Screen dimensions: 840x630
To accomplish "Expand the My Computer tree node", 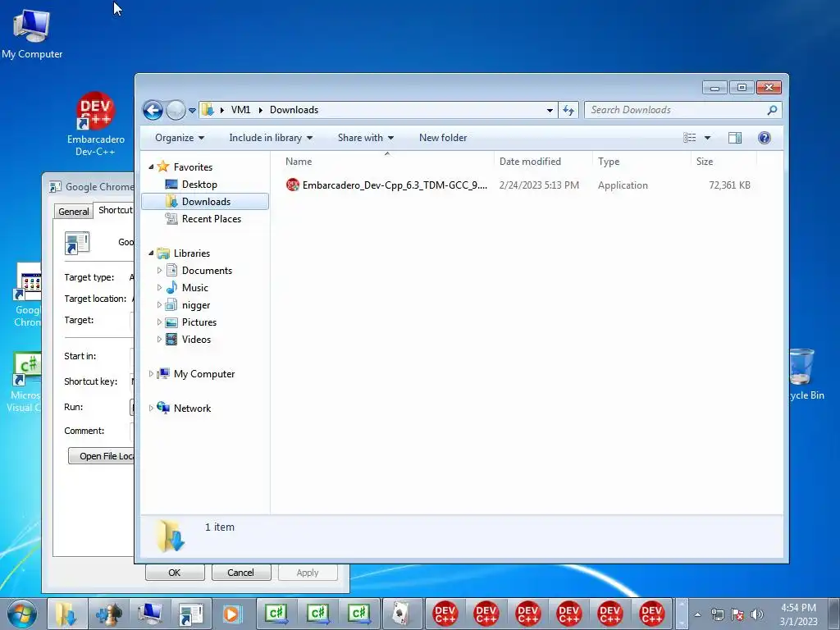I will pos(151,374).
